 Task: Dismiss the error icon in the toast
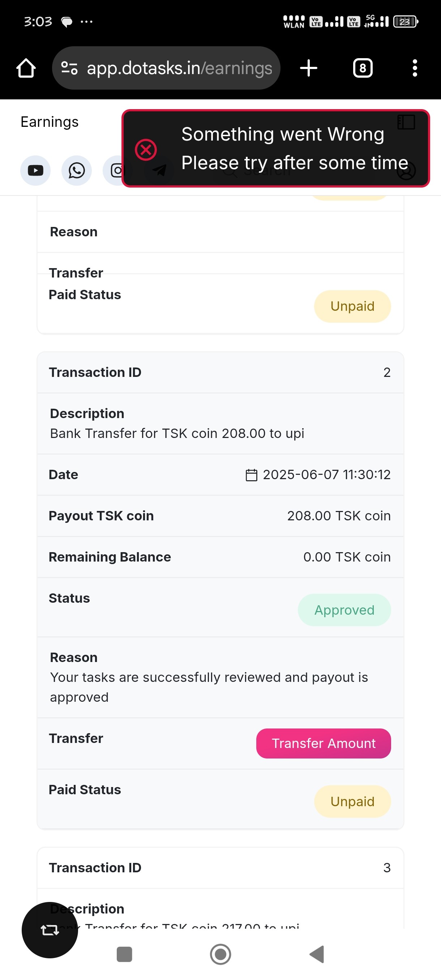[146, 150]
